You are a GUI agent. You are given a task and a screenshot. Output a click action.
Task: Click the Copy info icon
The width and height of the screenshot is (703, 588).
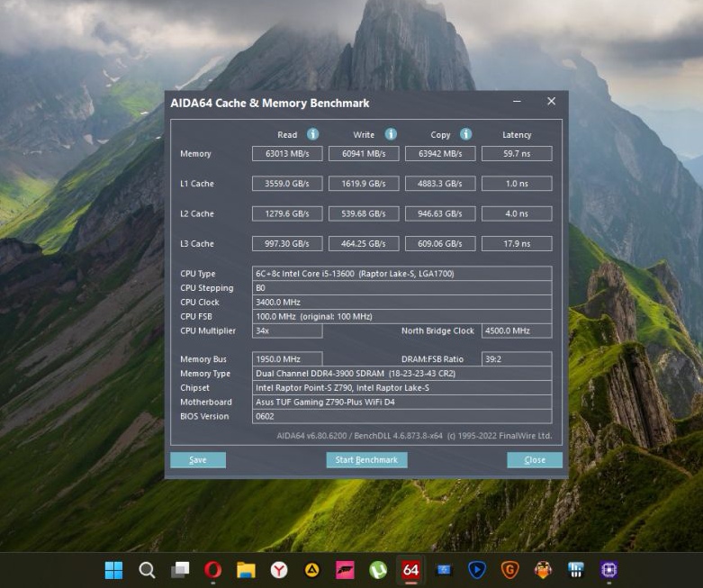(x=466, y=134)
